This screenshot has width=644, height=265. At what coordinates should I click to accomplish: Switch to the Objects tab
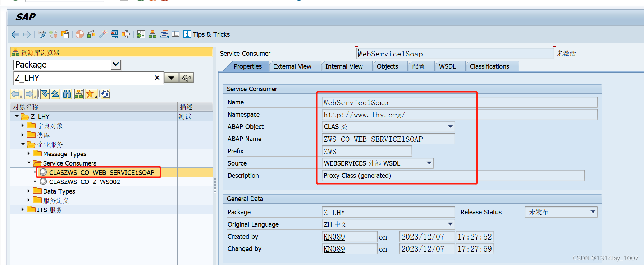(387, 66)
